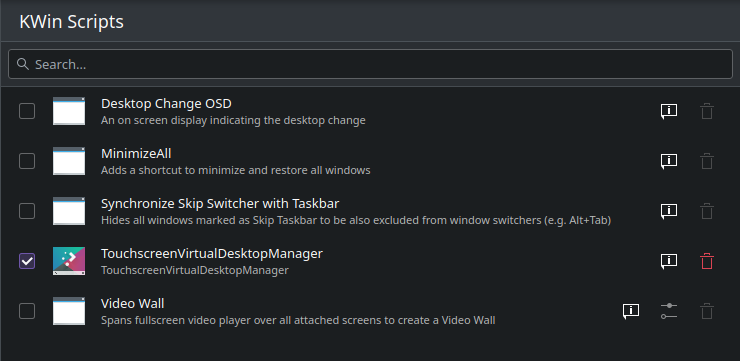Open the Video Wall info dialog
This screenshot has height=361, width=740.
631,311
